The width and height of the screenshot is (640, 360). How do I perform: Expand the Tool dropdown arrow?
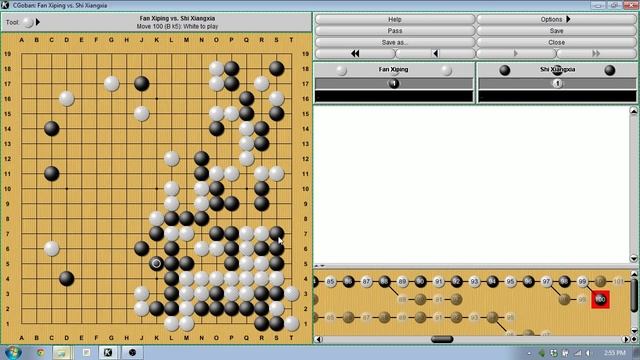(x=38, y=22)
